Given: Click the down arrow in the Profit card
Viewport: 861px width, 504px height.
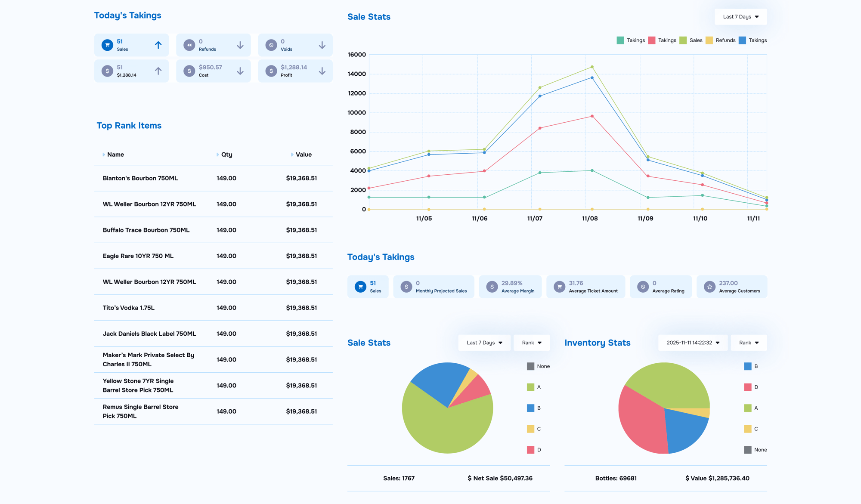Looking at the screenshot, I should pyautogui.click(x=322, y=71).
